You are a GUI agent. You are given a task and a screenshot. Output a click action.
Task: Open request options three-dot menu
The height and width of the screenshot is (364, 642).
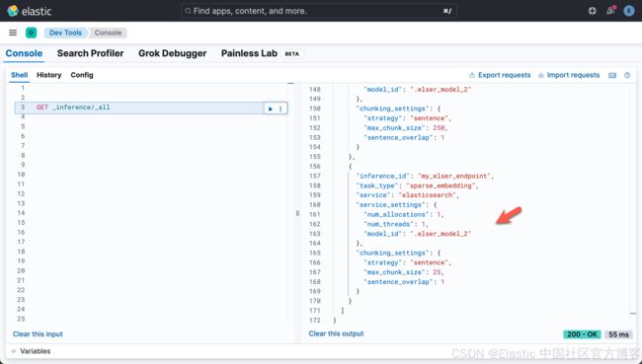281,109
